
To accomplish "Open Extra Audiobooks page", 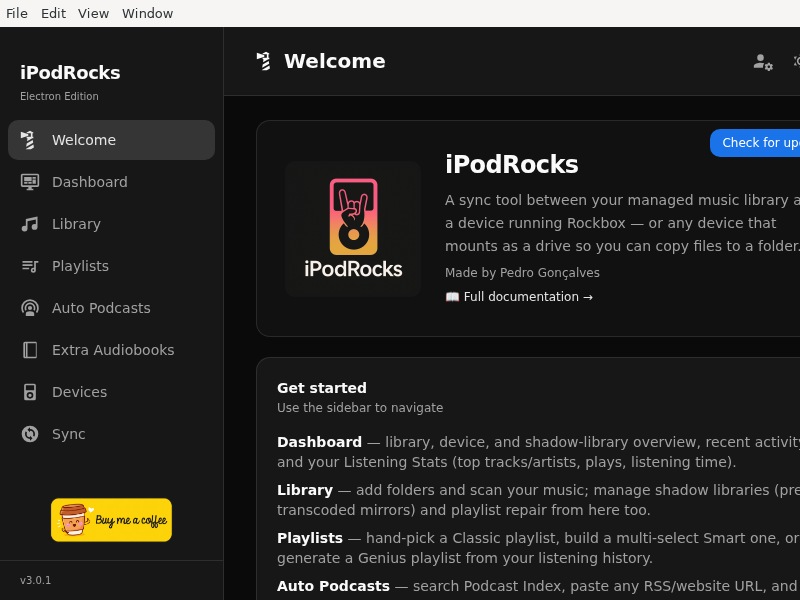I will [x=111, y=350].
